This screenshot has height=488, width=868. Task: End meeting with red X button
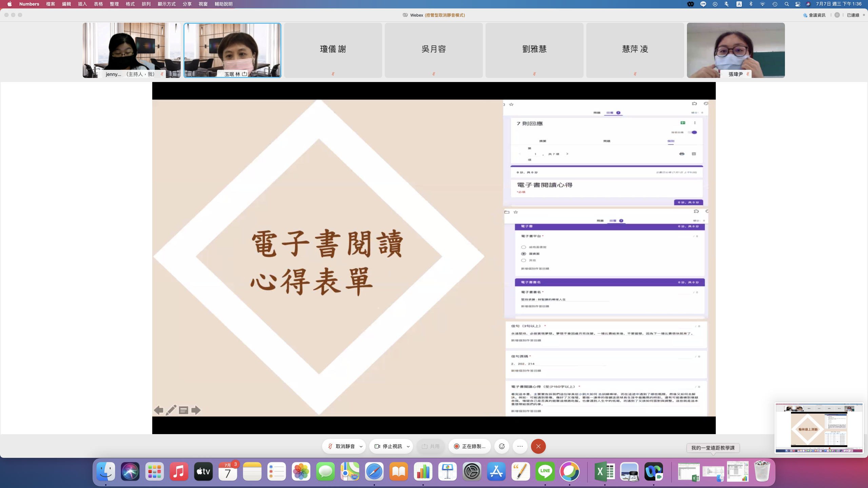pos(538,446)
